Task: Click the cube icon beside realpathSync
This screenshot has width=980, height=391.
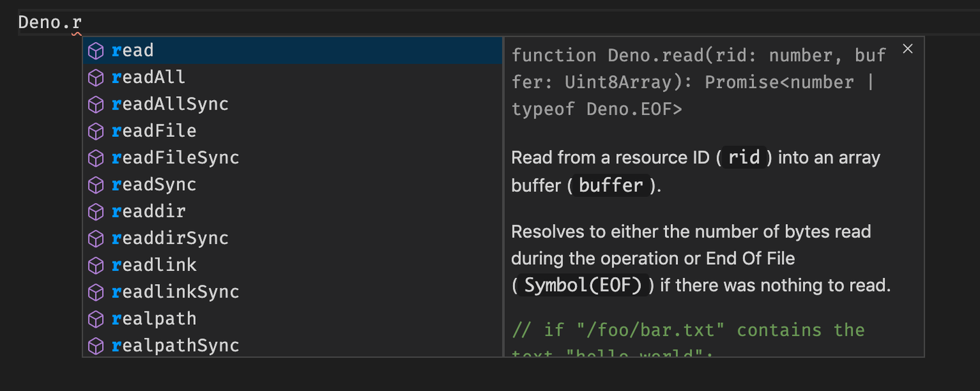Action: 97,345
